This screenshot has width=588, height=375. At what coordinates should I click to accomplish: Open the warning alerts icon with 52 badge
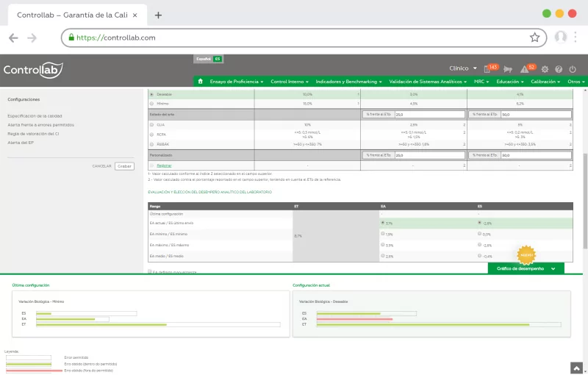point(526,68)
